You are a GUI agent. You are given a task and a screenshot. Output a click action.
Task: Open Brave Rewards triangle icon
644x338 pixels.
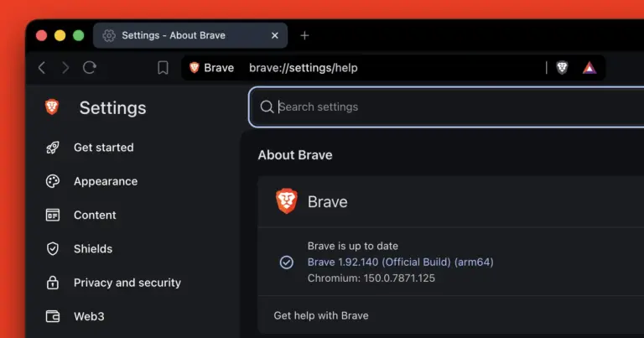(589, 68)
